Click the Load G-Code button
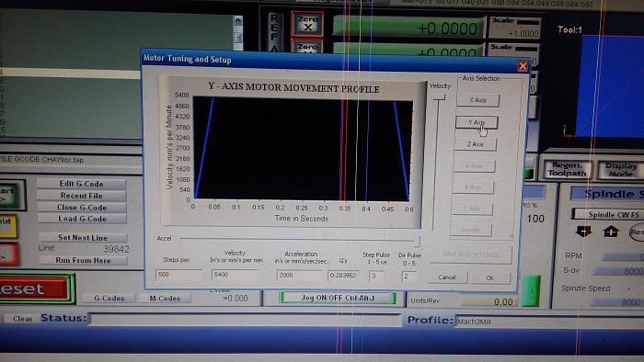Viewport: 644px width, 362px height. pos(82,219)
